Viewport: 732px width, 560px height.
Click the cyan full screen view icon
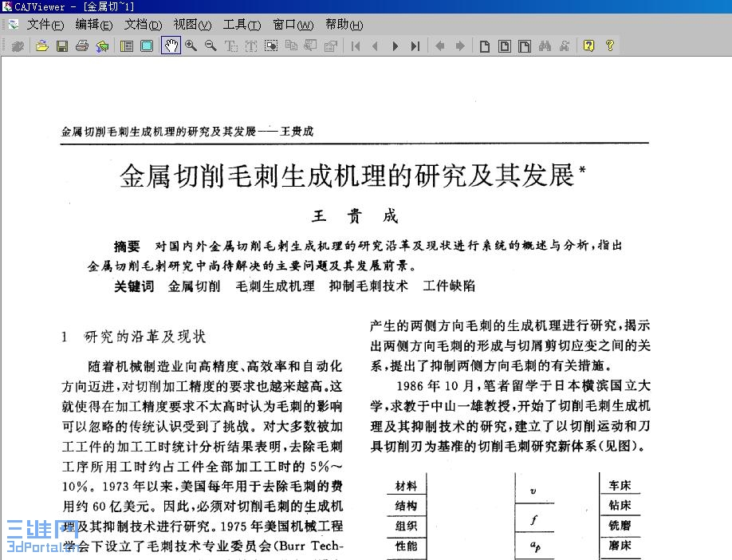tap(147, 45)
